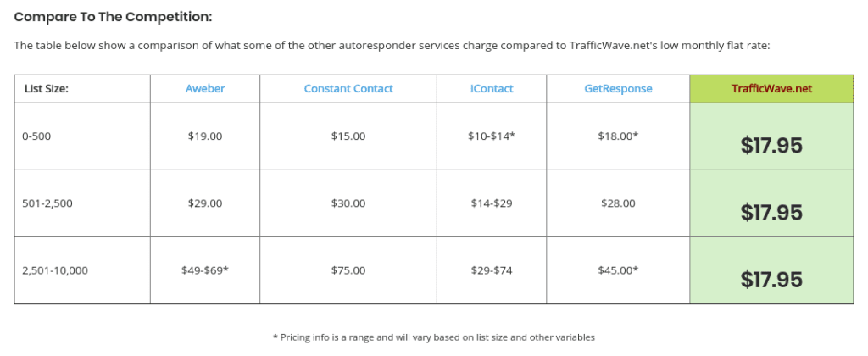
Task: Click the top $17.95 TrafficWave price
Action: (x=771, y=146)
